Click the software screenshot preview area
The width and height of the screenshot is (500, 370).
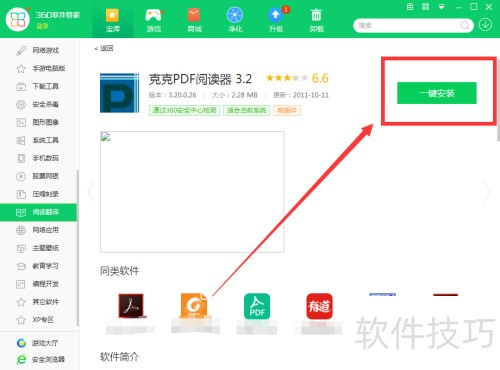192,192
